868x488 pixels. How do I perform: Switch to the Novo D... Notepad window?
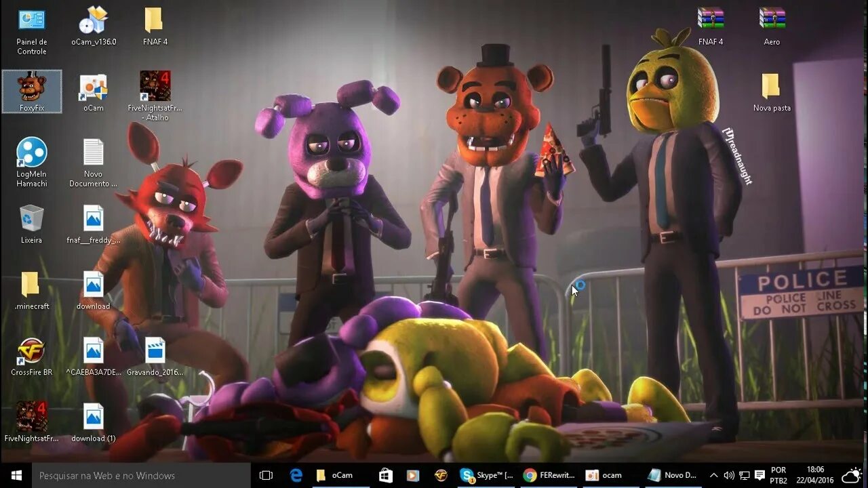click(672, 475)
